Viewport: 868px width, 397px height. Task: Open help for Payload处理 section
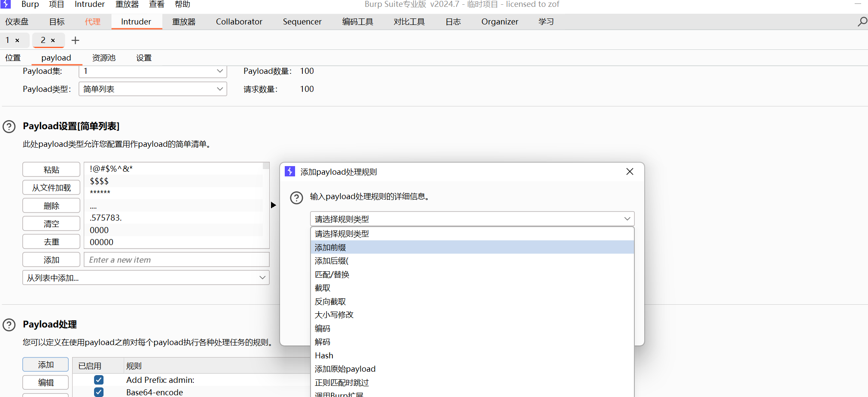coord(9,325)
